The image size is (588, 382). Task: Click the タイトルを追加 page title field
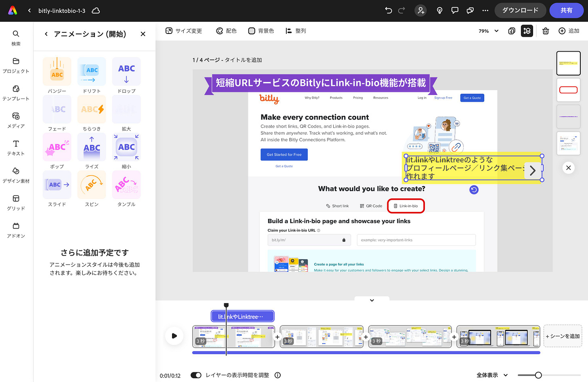point(243,60)
